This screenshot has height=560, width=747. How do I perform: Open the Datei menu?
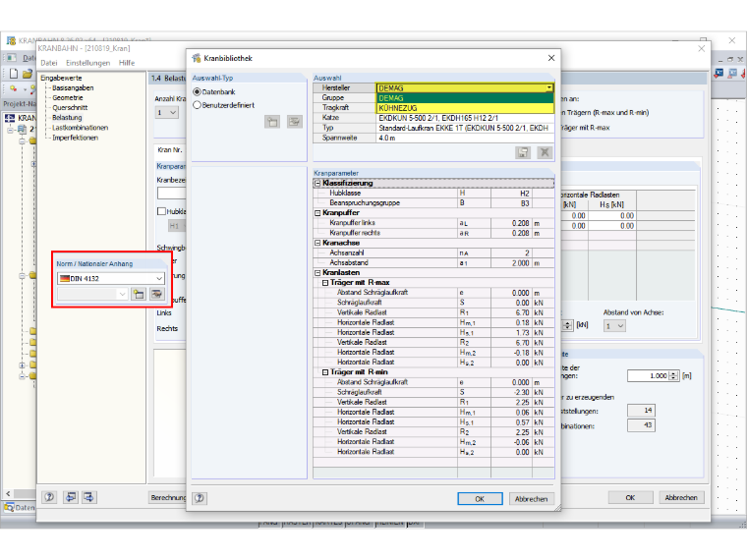tap(49, 63)
